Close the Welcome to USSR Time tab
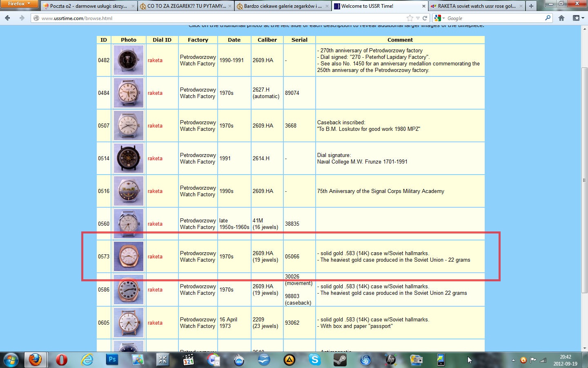588x368 pixels. [424, 6]
